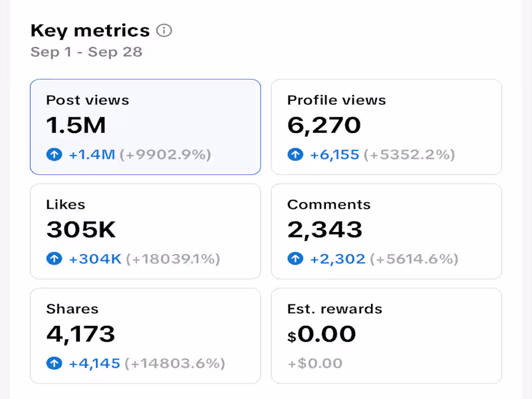
Task: Click the +2,302 comments change figure
Action: 337,259
